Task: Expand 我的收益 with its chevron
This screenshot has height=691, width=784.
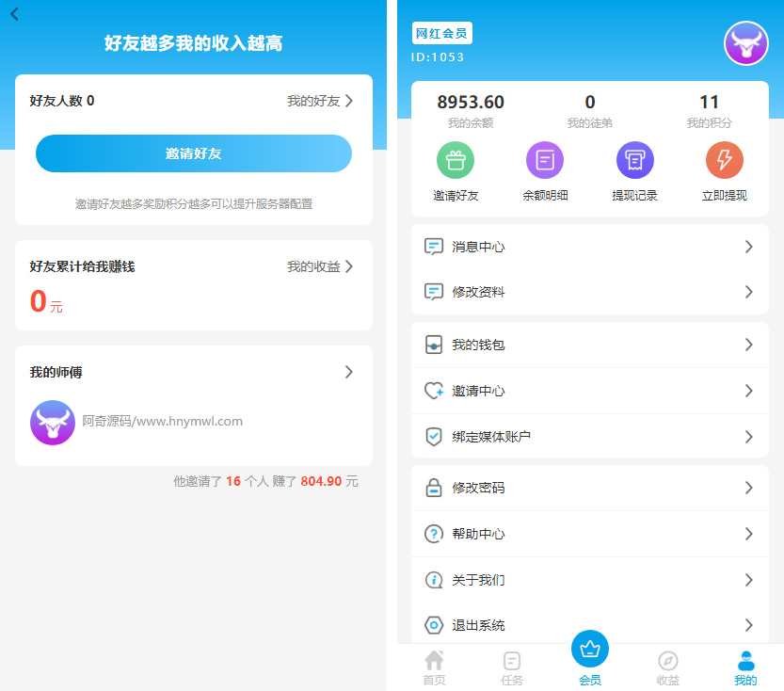Action: click(349, 265)
